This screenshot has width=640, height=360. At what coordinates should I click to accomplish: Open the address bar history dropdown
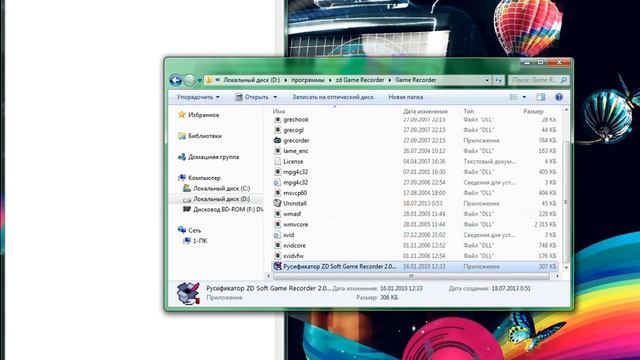coord(487,80)
